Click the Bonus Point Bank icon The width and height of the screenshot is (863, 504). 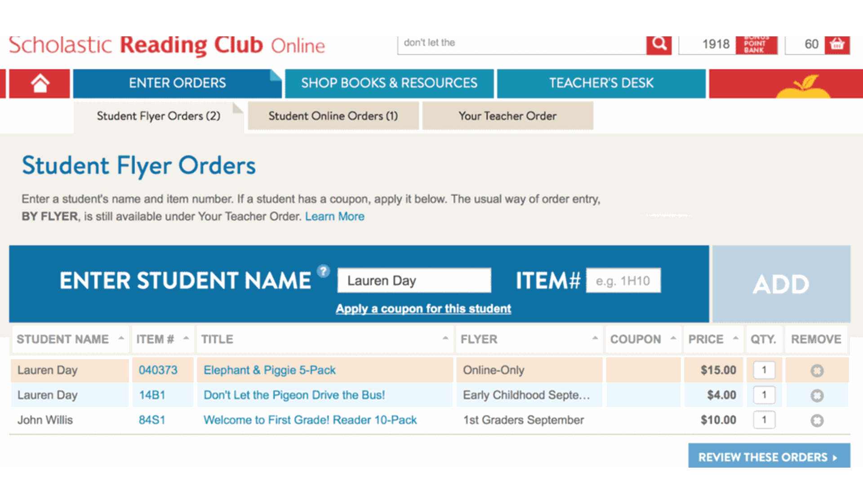[x=756, y=44]
